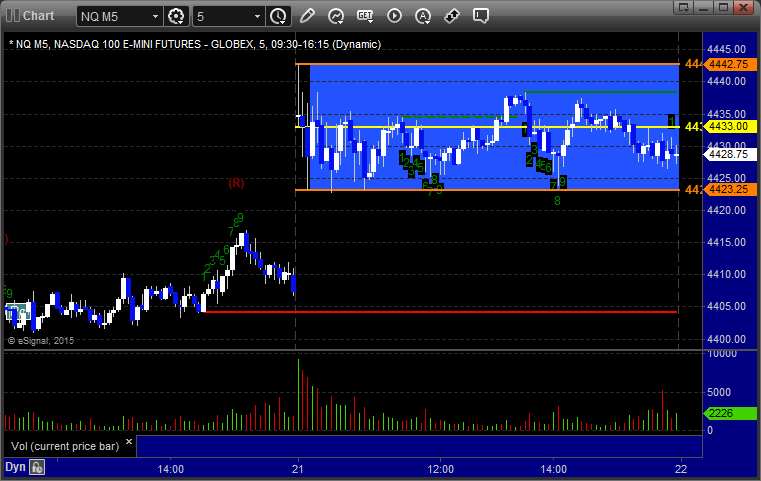
Task: Start bar replay with the play icon
Action: pyautogui.click(x=394, y=16)
